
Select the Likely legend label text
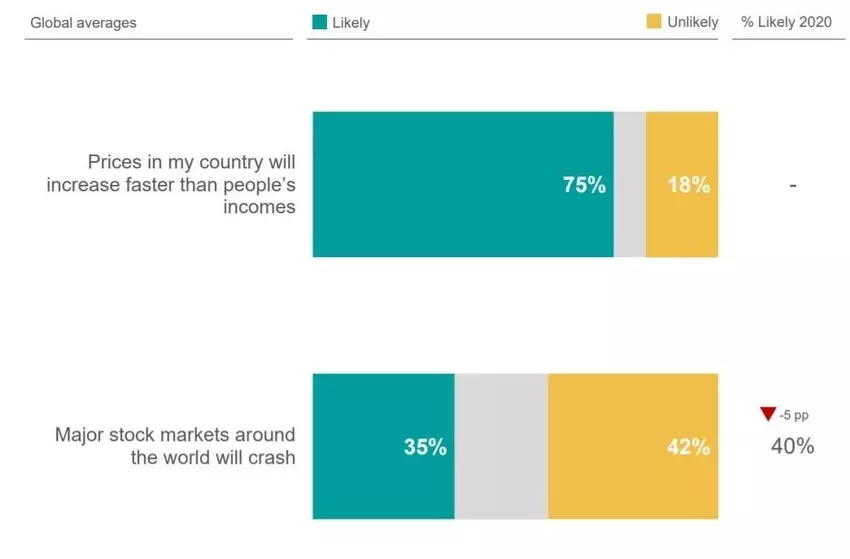coord(351,23)
